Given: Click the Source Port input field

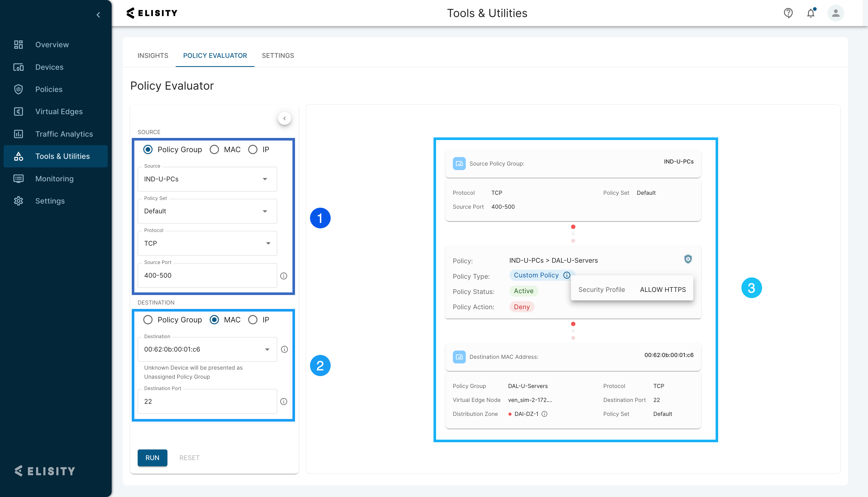Looking at the screenshot, I should [207, 275].
